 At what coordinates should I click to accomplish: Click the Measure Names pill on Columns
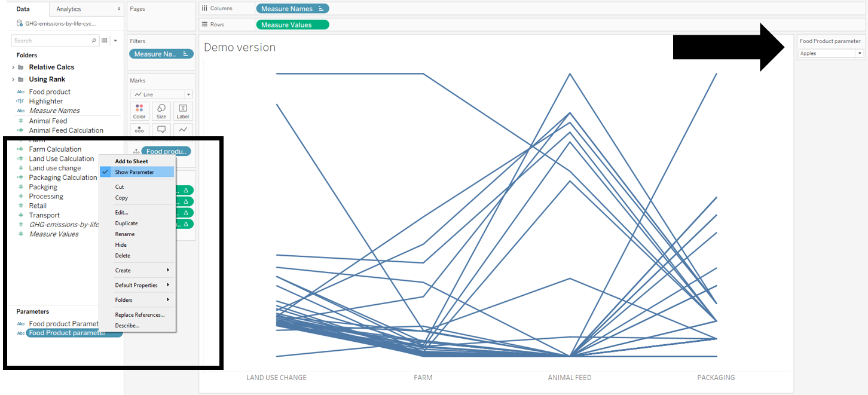tap(292, 9)
